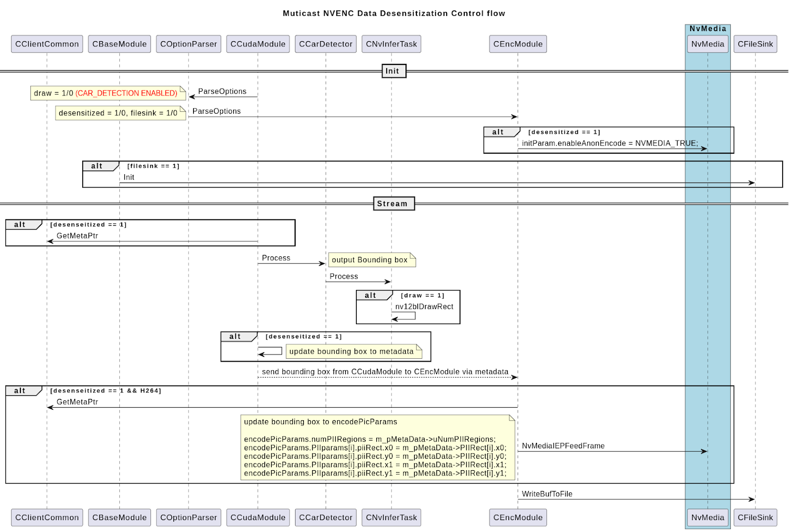This screenshot has height=532, width=792.
Task: Click the 'draw = 1/0' note
Action: pos(108,93)
